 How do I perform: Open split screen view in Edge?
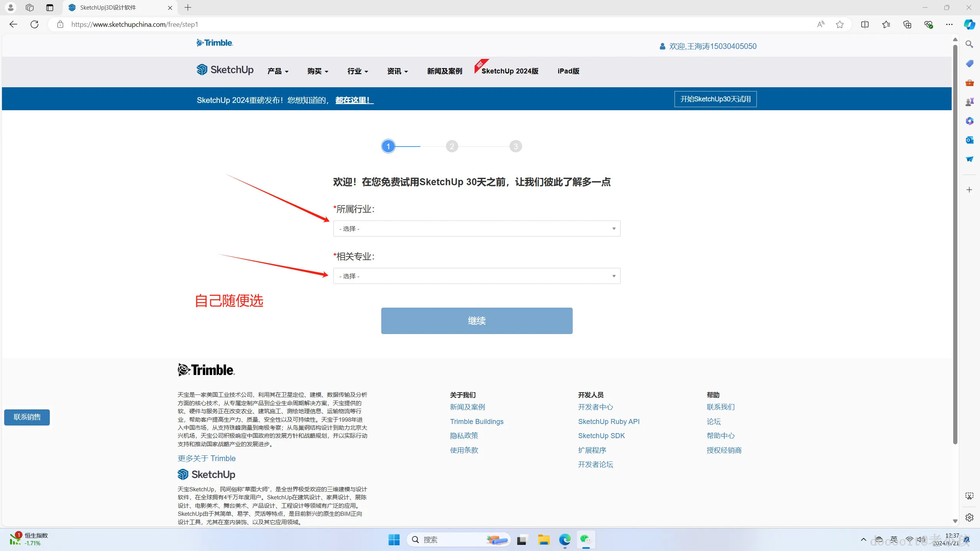tap(865, 24)
